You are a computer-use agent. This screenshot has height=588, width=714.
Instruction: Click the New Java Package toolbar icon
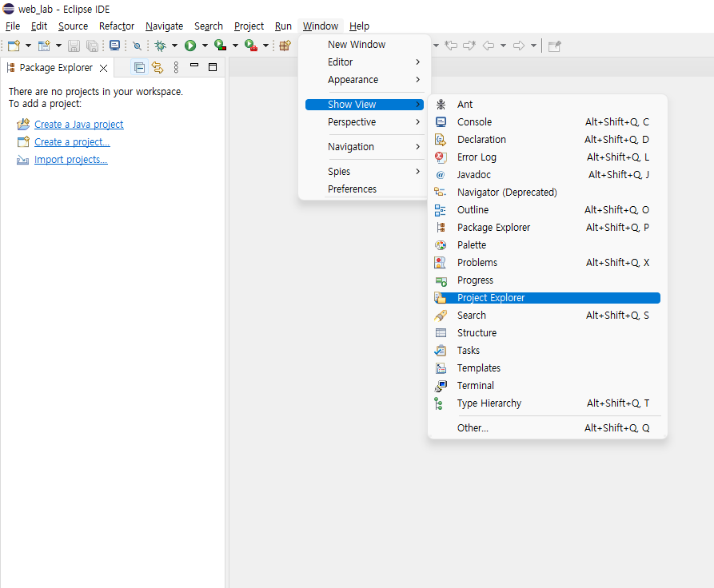point(285,46)
